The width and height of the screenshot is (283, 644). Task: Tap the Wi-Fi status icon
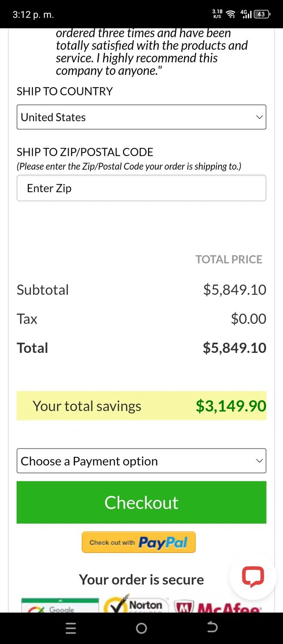point(231,14)
